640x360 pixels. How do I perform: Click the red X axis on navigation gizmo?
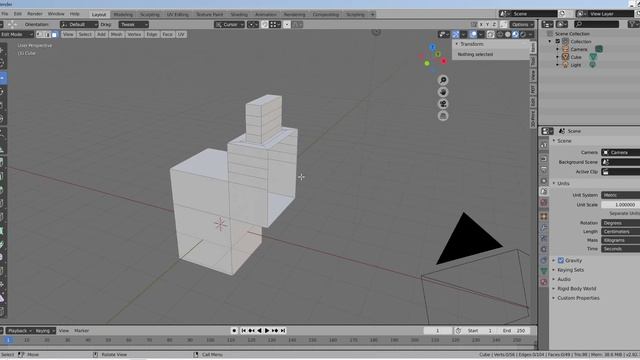(444, 61)
